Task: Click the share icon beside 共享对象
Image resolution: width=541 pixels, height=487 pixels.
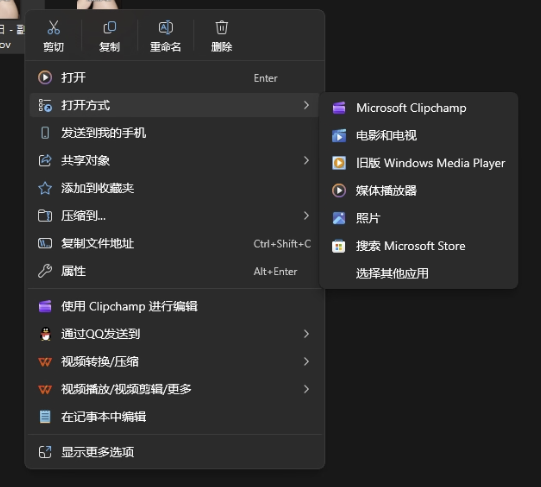Action: [x=45, y=160]
